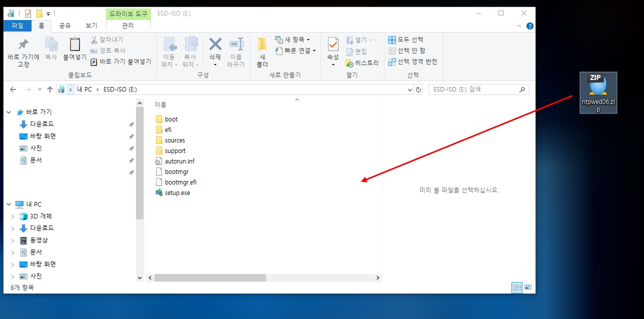Expand the 3D 개체 tree node
Image resolution: width=644 pixels, height=319 pixels.
click(13, 216)
